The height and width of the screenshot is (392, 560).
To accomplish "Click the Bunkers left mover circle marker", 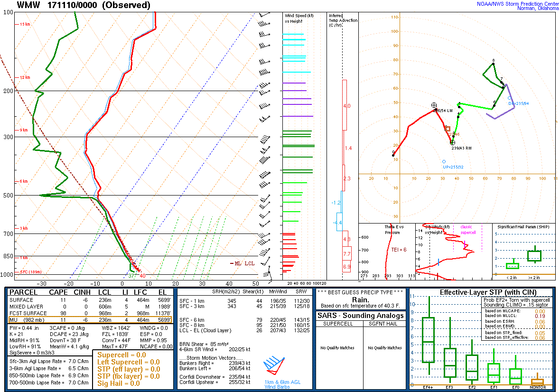I will tap(434, 105).
